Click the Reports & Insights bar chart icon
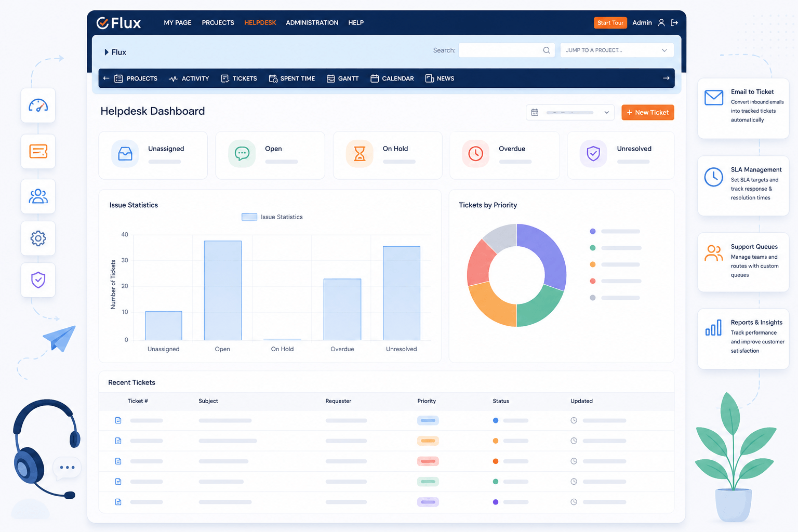Screen dimensions: 798x532 pos(714,328)
